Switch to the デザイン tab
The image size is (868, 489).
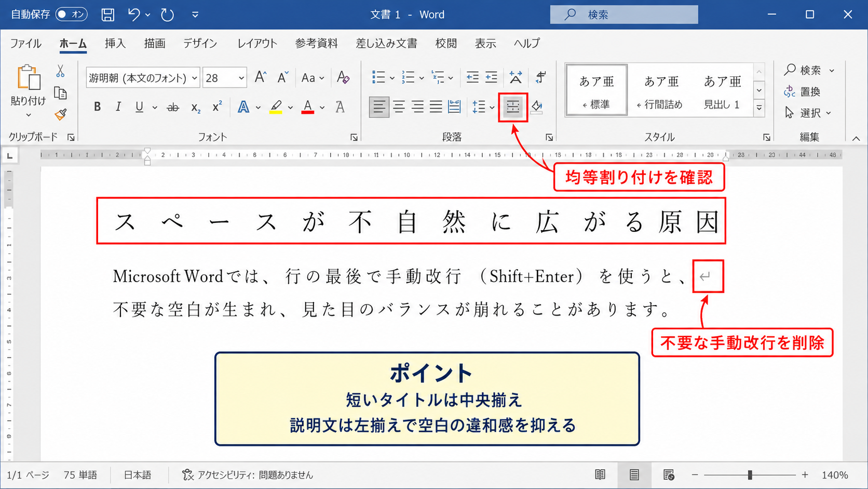200,44
